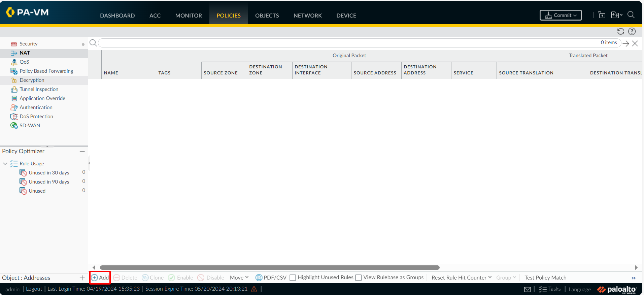Expand the Move dropdown menu

pos(239,277)
